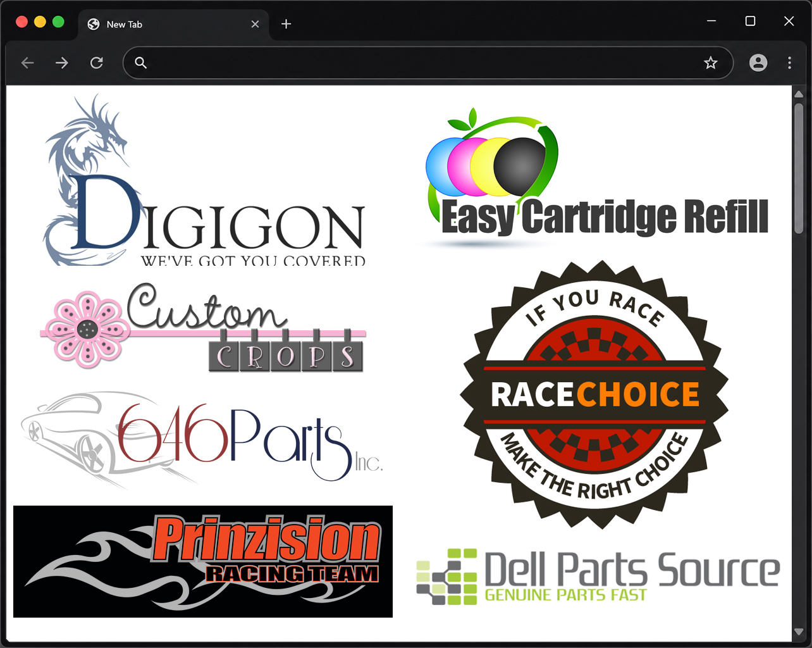Minimize the browser window
This screenshot has width=812, height=648.
pyautogui.click(x=711, y=21)
